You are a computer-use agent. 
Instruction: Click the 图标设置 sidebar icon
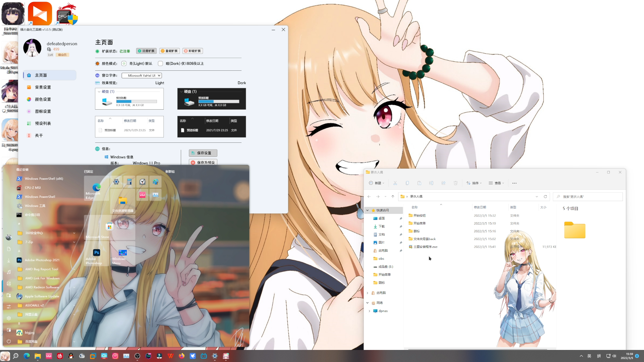click(29, 111)
